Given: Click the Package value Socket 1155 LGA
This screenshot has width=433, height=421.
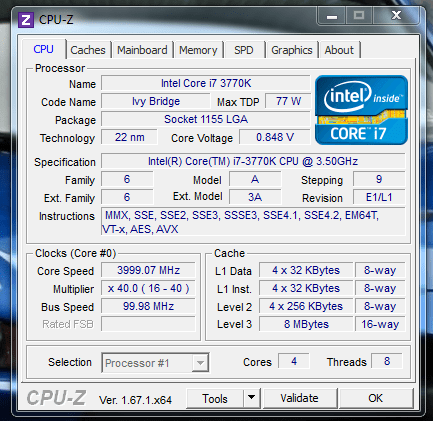Looking at the screenshot, I should coord(206,119).
